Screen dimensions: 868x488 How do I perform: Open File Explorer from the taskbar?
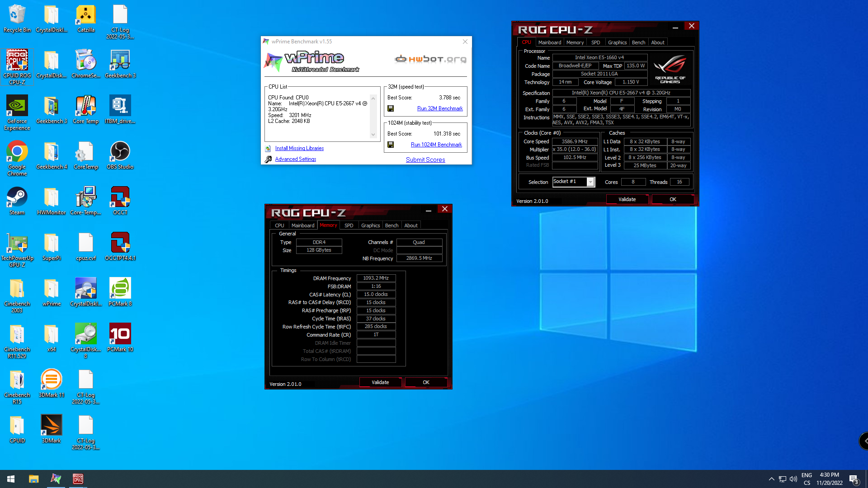[x=34, y=479]
